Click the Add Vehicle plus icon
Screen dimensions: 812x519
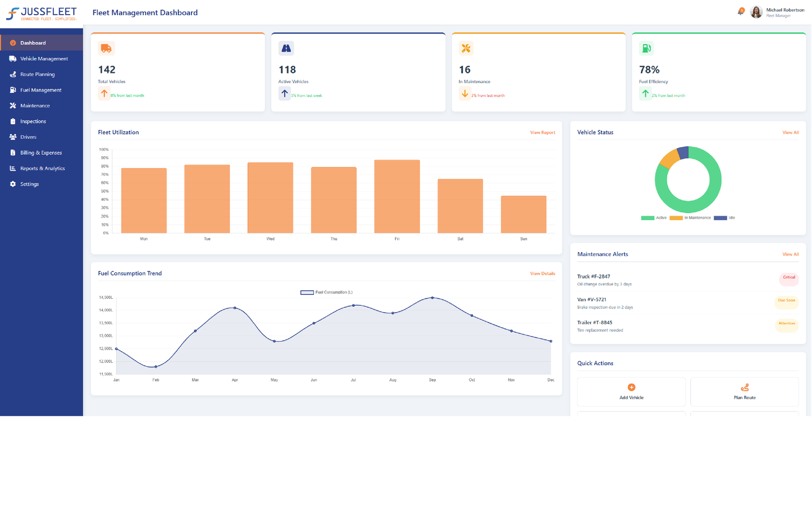coord(631,387)
